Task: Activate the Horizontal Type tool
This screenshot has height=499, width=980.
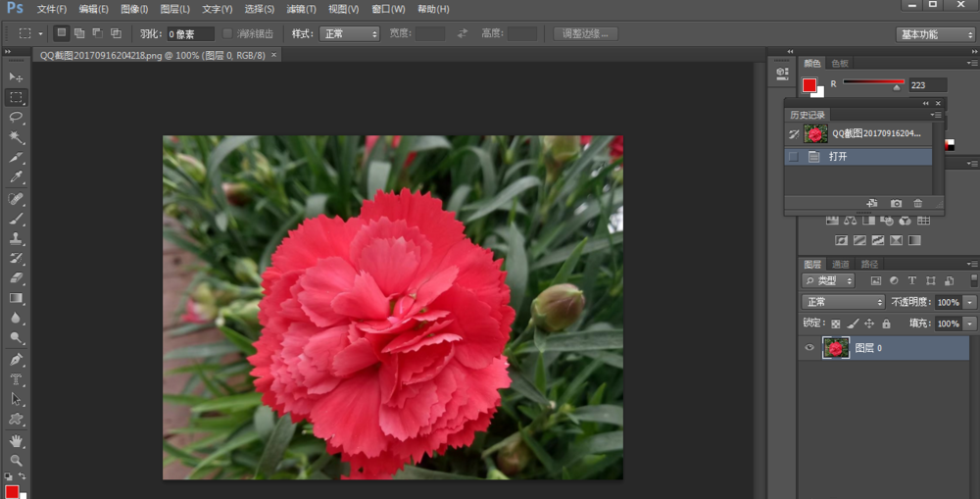Action: point(16,379)
